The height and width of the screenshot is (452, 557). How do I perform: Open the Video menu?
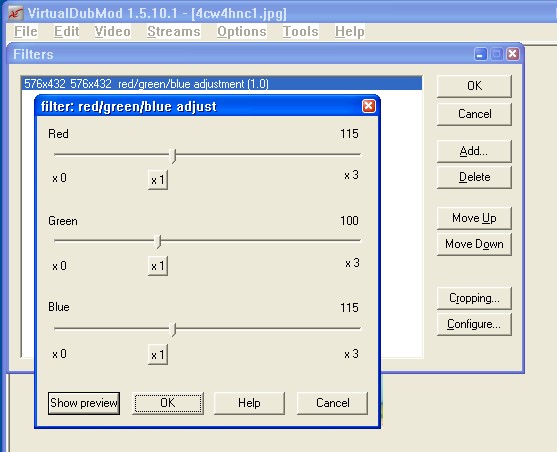pos(112,31)
